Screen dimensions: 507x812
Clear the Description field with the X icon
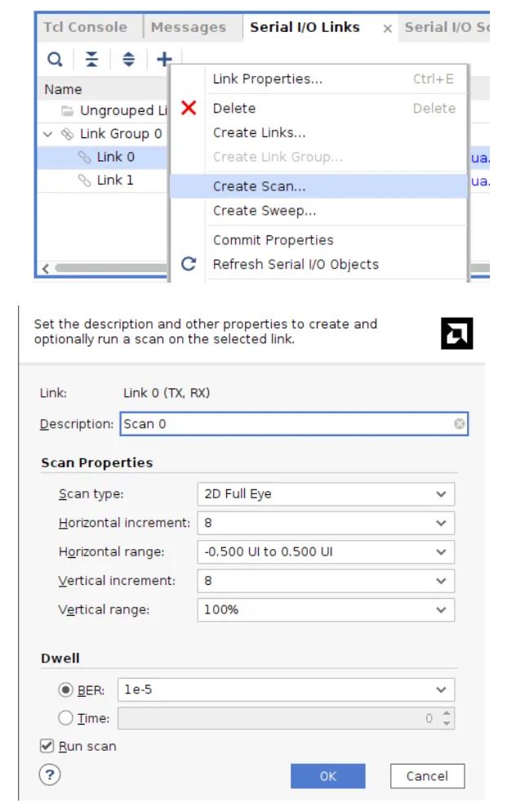(459, 425)
